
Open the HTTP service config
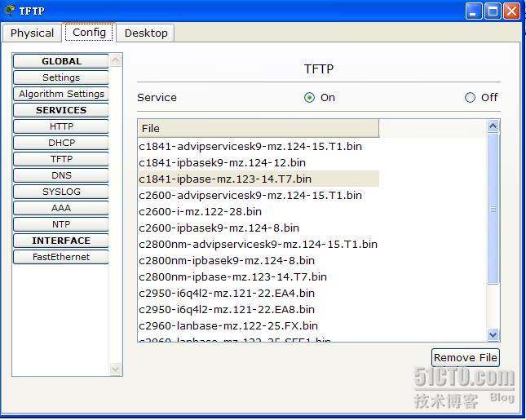(x=61, y=126)
